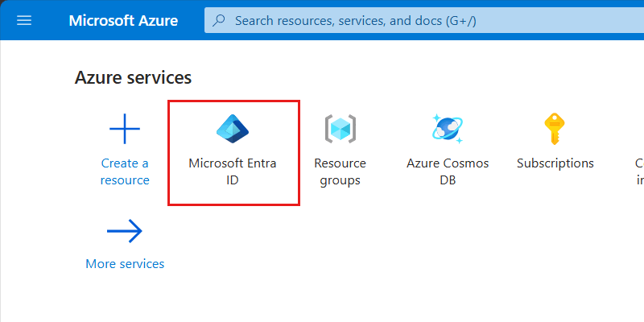The width and height of the screenshot is (644, 322).
Task: Click the Microsoft Azure home title
Action: [122, 20]
